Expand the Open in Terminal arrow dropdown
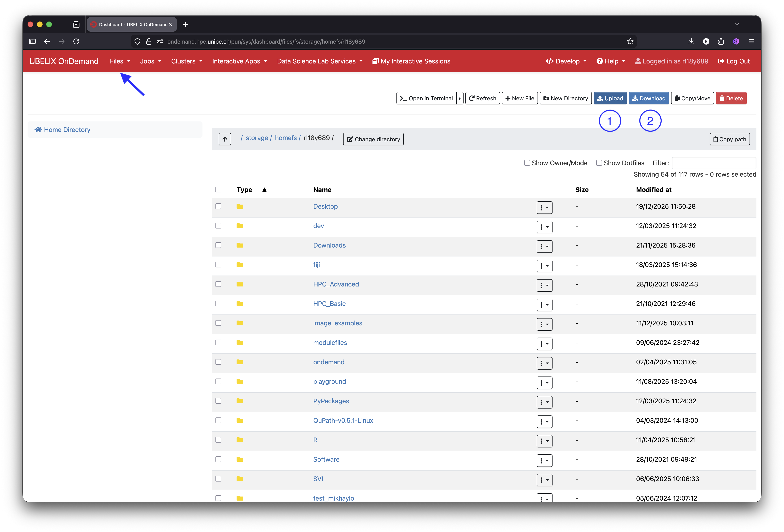 tap(460, 98)
